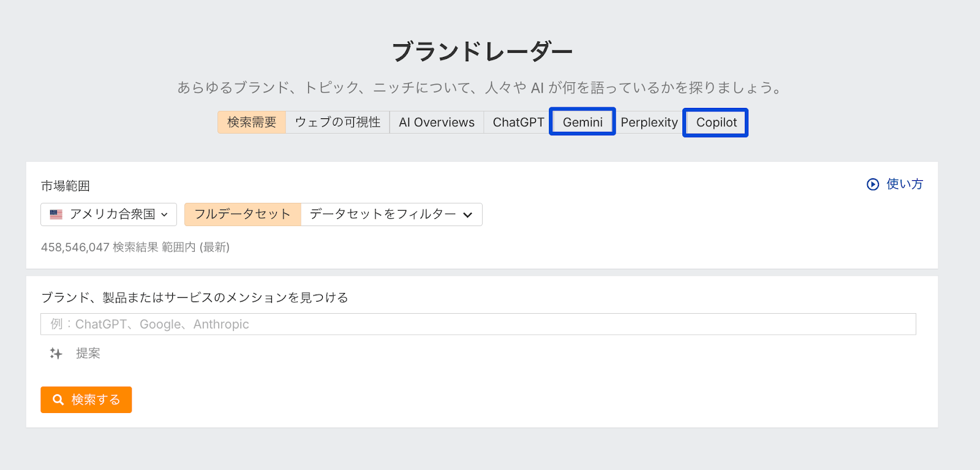Expand the country selector chevron arrow

tap(164, 215)
